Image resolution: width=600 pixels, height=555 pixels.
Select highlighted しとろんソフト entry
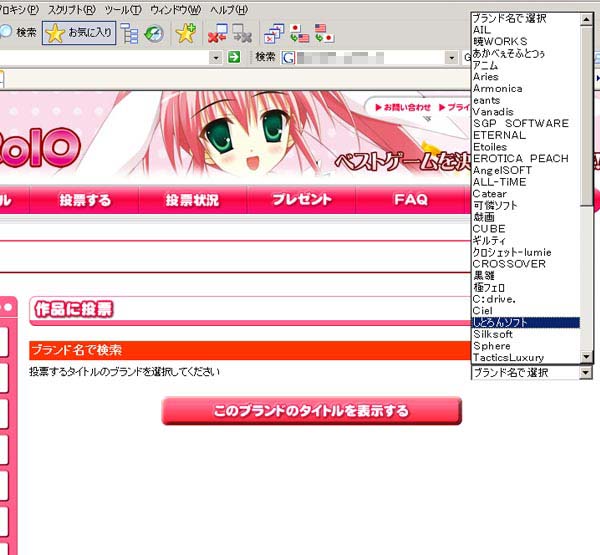pyautogui.click(x=526, y=323)
